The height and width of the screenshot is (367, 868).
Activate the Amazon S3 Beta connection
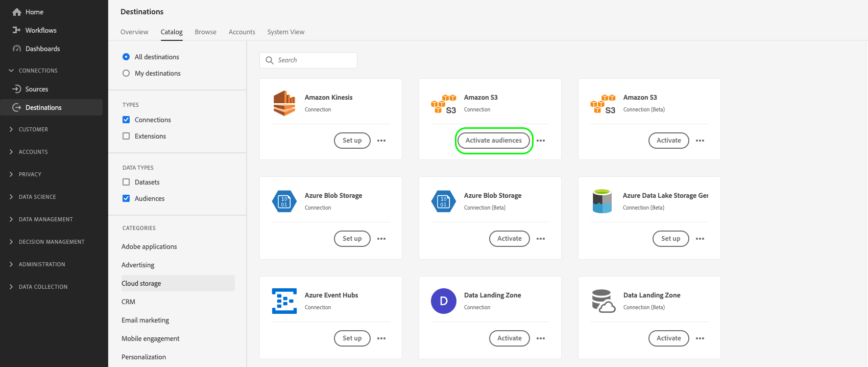point(669,141)
